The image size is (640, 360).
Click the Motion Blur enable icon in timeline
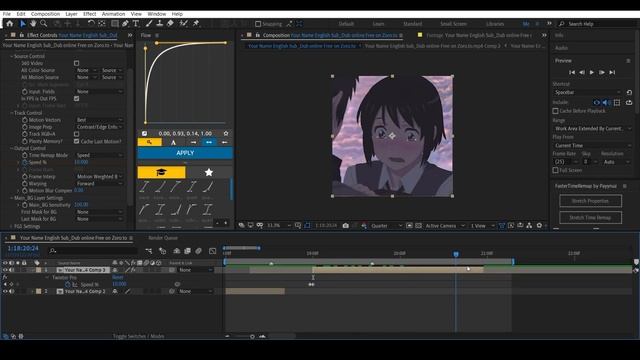198,251
